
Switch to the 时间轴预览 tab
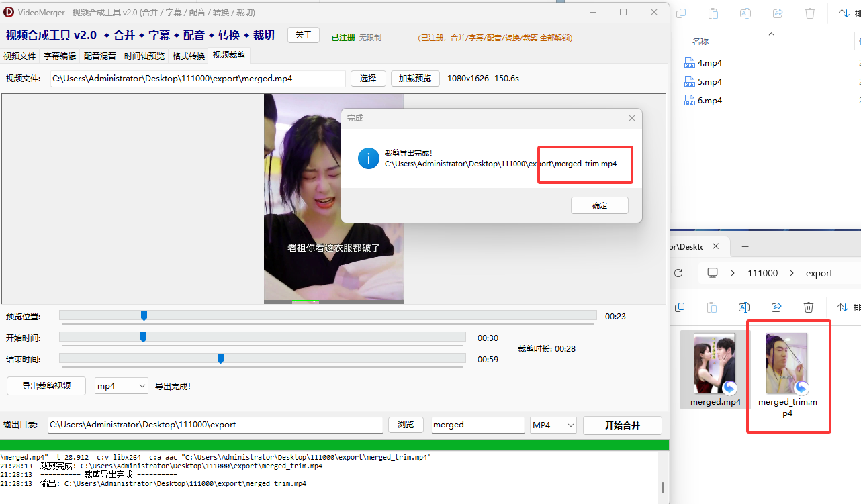pos(144,56)
